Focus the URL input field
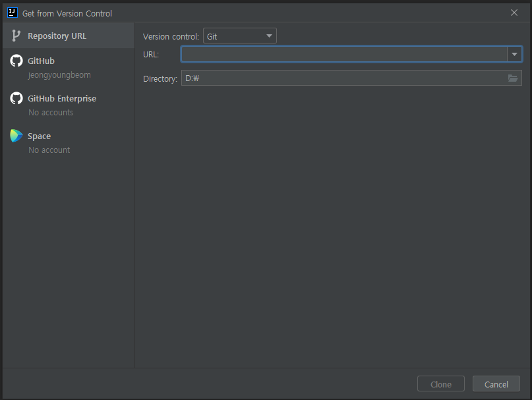The image size is (532, 400). pos(344,54)
